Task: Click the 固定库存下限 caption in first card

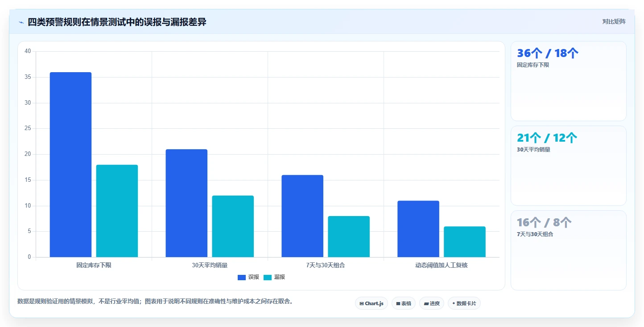Action: [x=533, y=65]
